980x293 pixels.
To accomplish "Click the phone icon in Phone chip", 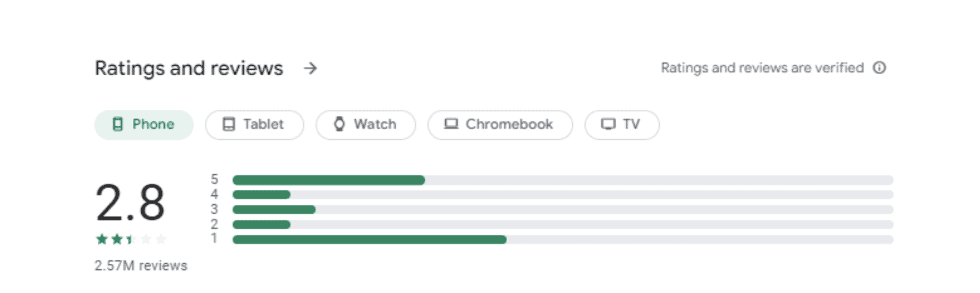I will [117, 125].
